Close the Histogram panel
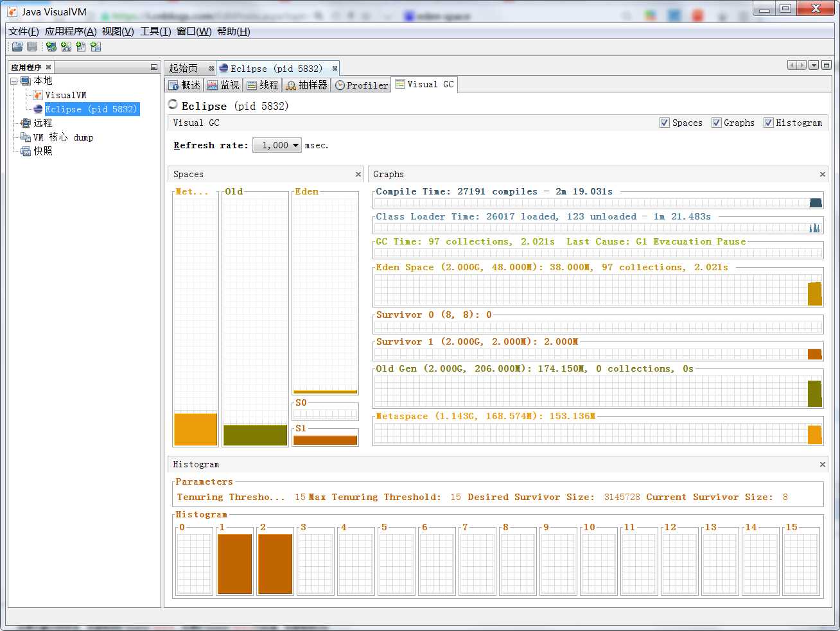This screenshot has width=840, height=631. pos(822,464)
